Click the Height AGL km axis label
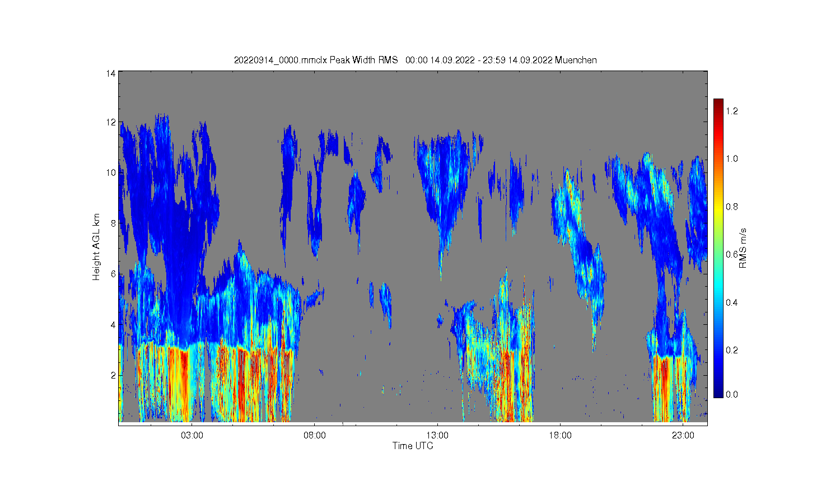This screenshot has width=840, height=504. [x=96, y=247]
